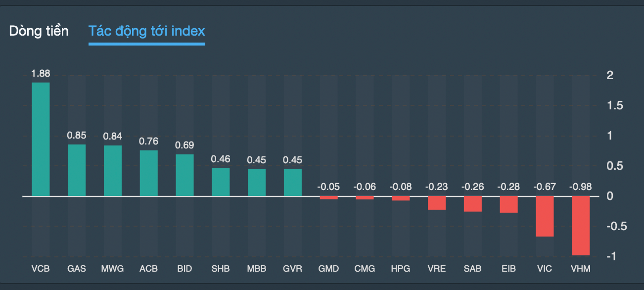644x290 pixels.
Task: Select the Tác động tới index tab
Action: (x=146, y=31)
